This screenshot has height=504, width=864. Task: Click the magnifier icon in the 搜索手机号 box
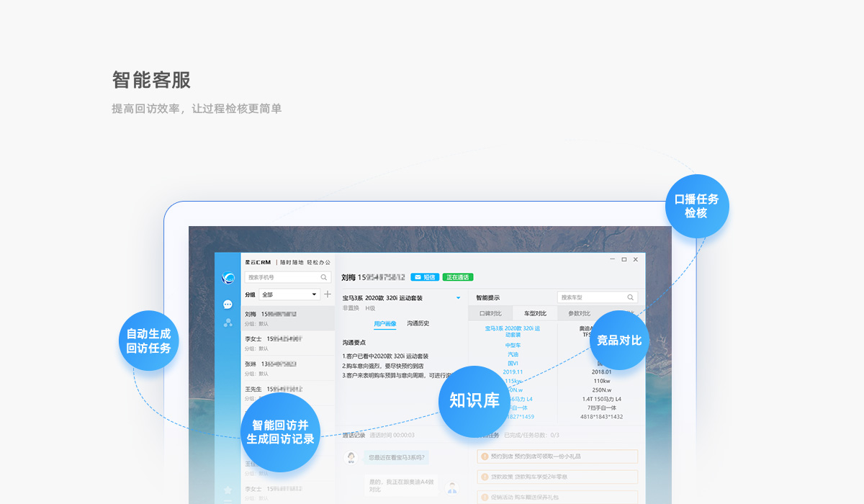tap(324, 277)
